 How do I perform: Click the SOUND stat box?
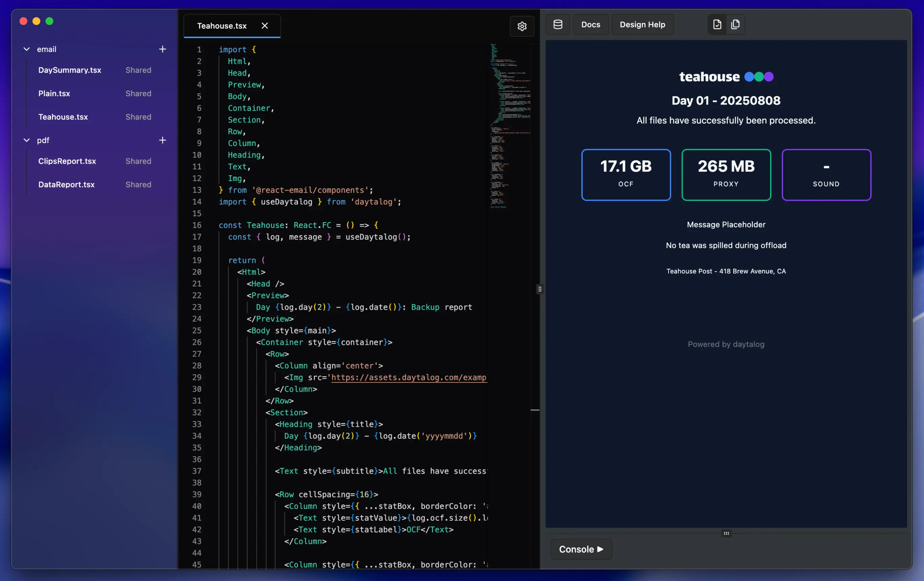(x=826, y=175)
